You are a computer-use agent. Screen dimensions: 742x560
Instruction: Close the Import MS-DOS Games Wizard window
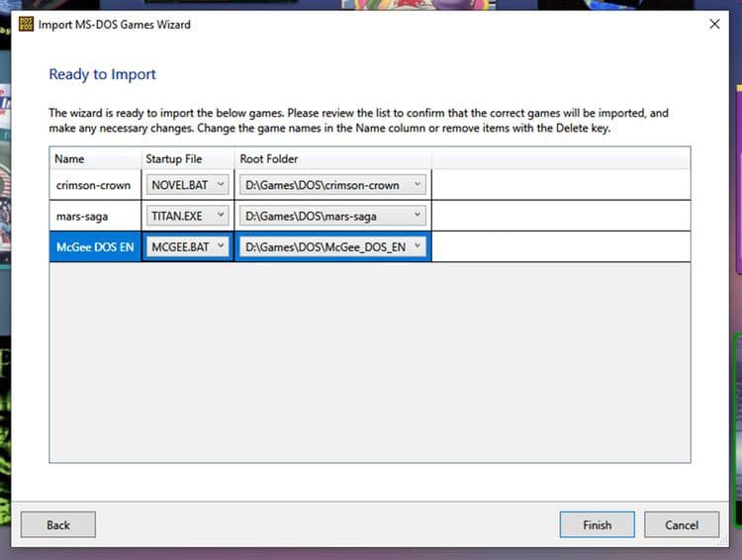tap(714, 24)
